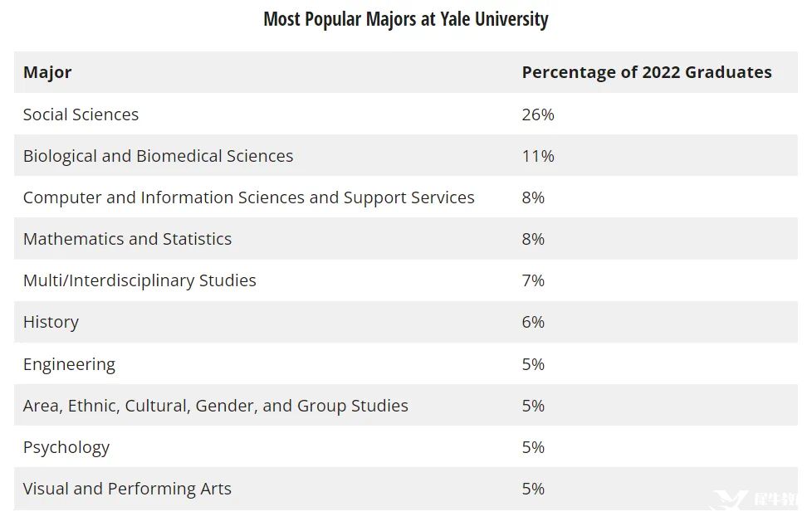The image size is (812, 526).
Task: Select the "Major" column header
Action: pos(47,72)
